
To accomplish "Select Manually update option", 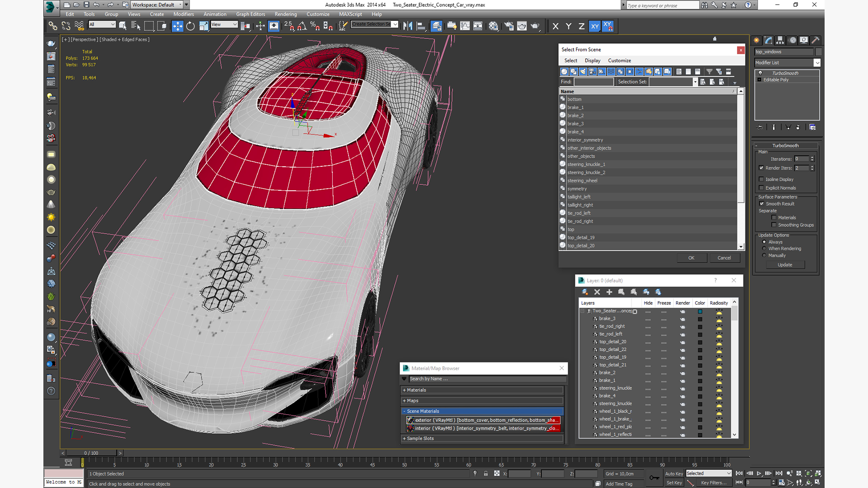I will point(764,255).
